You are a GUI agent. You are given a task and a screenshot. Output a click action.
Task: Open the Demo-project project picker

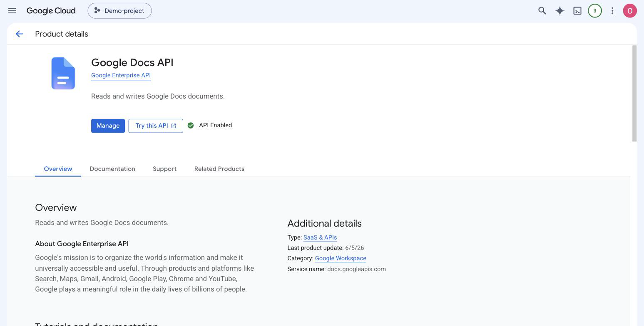120,11
